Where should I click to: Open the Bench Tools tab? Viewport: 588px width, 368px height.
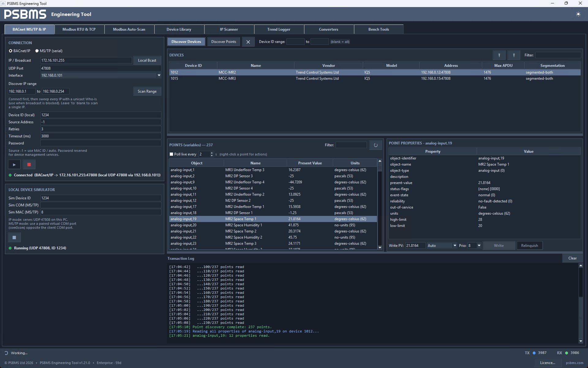(379, 29)
